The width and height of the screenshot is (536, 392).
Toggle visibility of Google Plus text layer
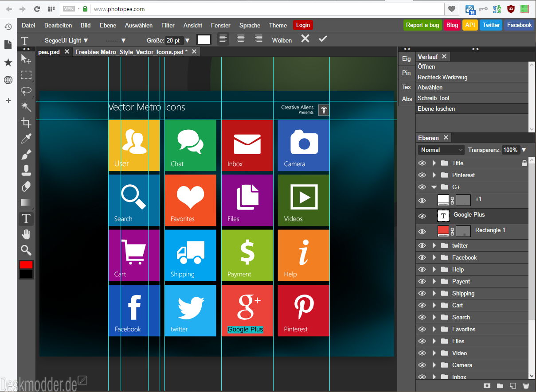(x=422, y=216)
